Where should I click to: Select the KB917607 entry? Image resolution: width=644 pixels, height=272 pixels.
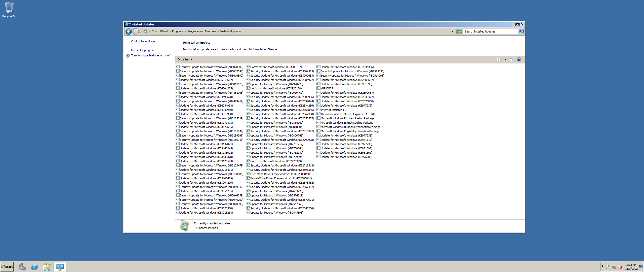click(325, 88)
